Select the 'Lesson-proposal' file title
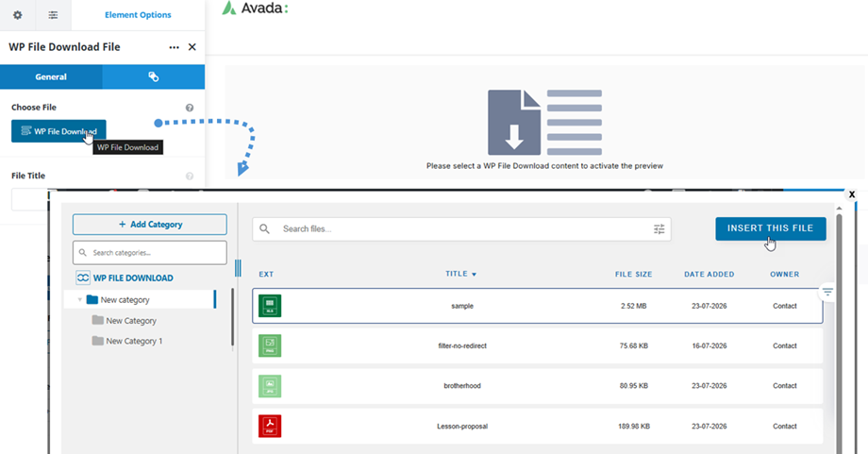 click(x=462, y=427)
